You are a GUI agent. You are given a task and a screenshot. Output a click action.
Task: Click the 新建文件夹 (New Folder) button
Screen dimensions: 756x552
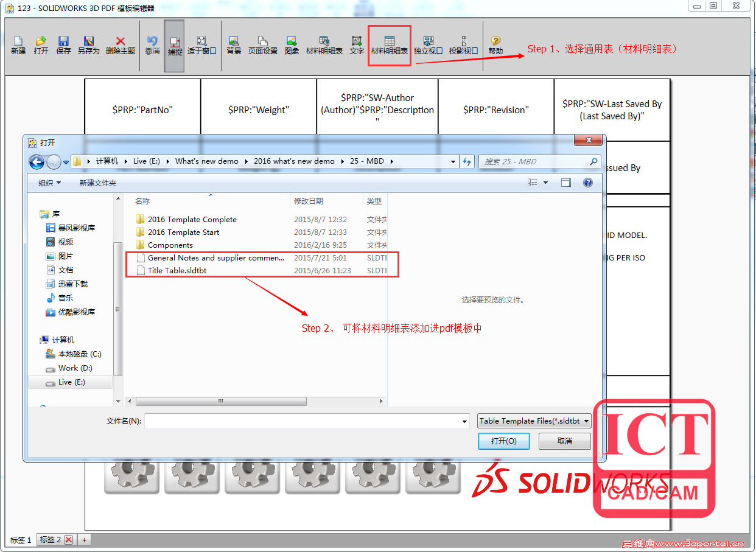(x=97, y=183)
